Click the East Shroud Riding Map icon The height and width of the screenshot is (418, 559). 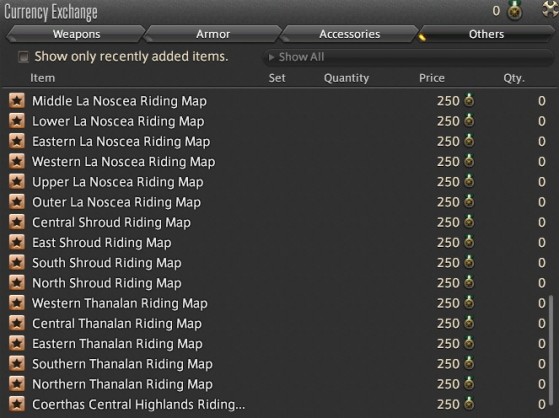17,242
